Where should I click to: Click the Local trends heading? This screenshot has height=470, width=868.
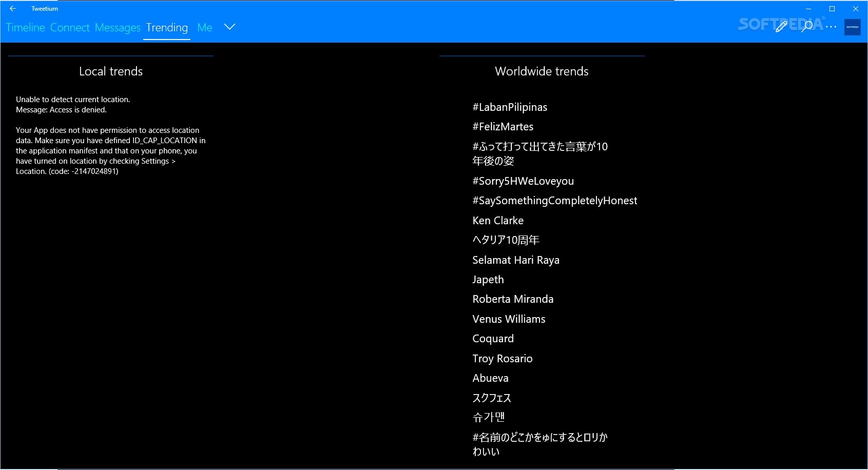pos(111,71)
